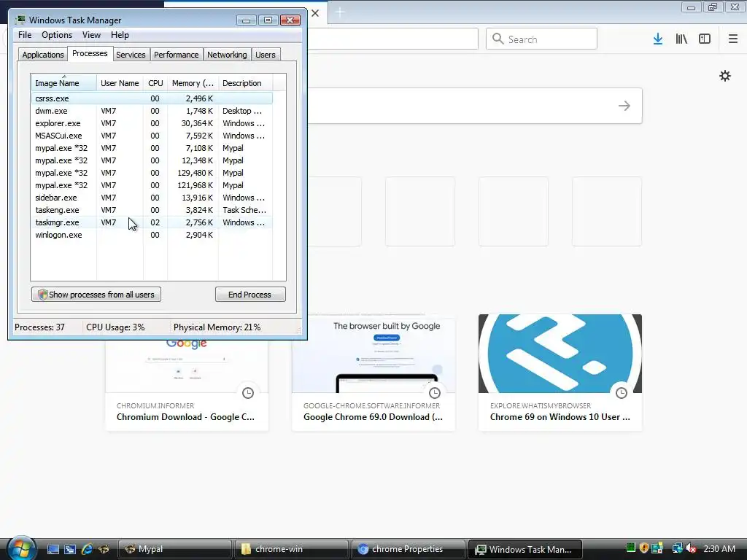Open a new browser tab

340,12
